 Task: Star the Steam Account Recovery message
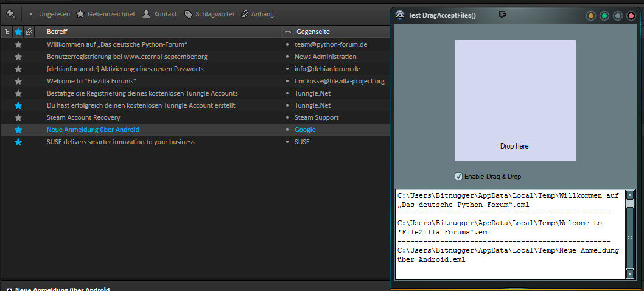[x=18, y=117]
